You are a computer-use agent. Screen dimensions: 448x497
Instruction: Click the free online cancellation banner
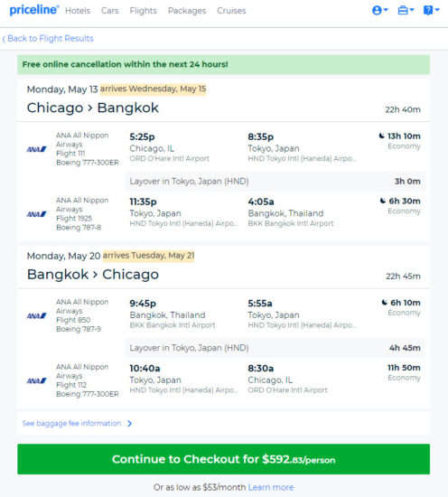click(224, 65)
